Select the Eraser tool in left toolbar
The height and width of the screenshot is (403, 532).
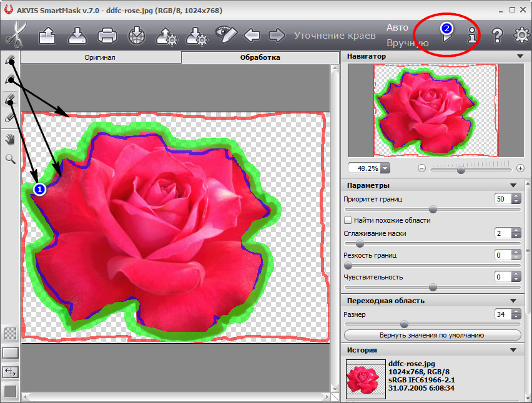(x=10, y=117)
